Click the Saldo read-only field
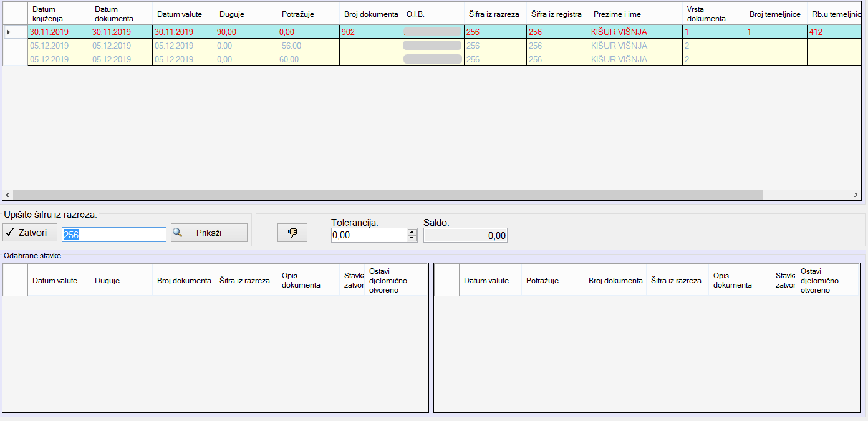Screen dimensions: 868x421 tap(465, 235)
